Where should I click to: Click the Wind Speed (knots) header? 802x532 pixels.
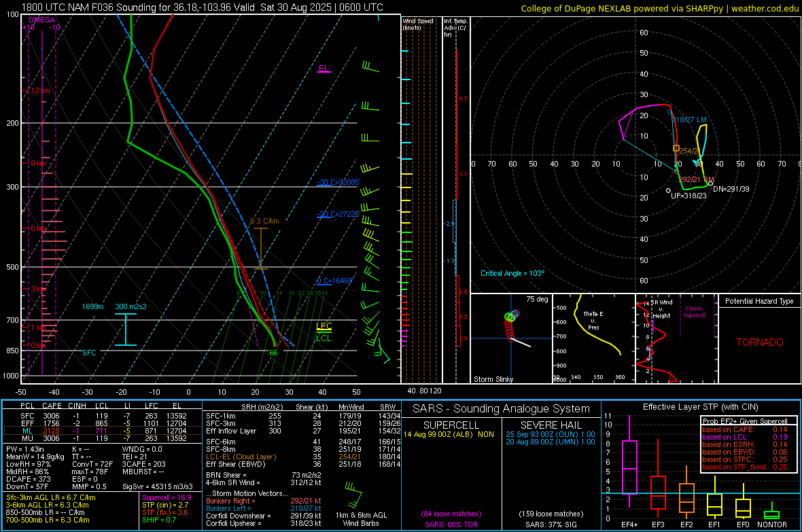coord(418,24)
